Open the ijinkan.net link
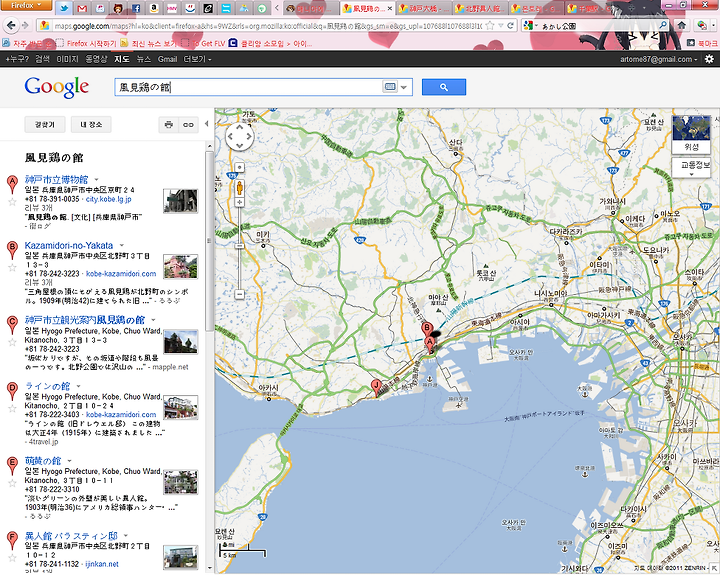720x575 pixels. coord(102,564)
